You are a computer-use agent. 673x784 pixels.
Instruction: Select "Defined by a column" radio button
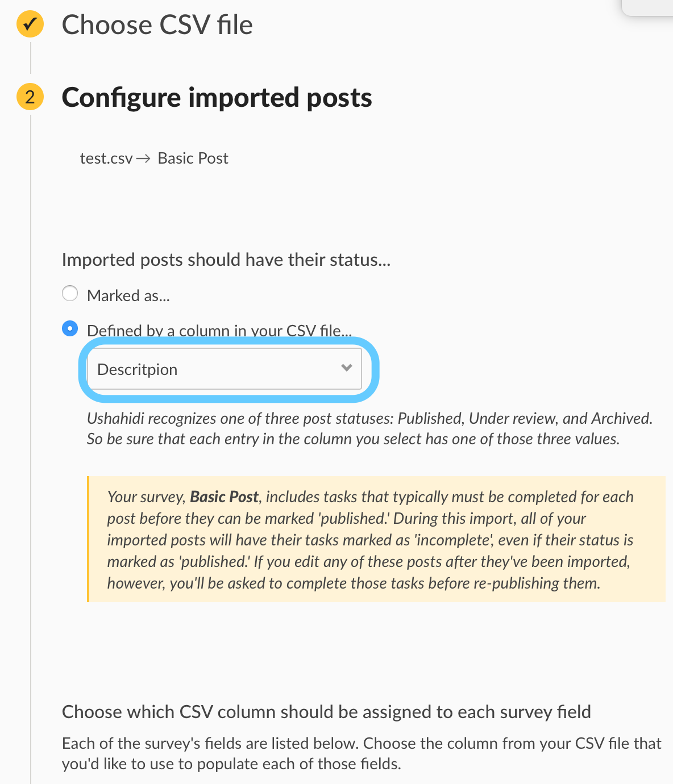[70, 328]
